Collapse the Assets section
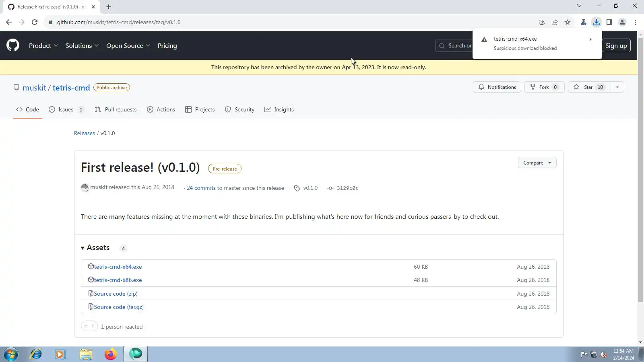The width and height of the screenshot is (644, 362). (95, 248)
